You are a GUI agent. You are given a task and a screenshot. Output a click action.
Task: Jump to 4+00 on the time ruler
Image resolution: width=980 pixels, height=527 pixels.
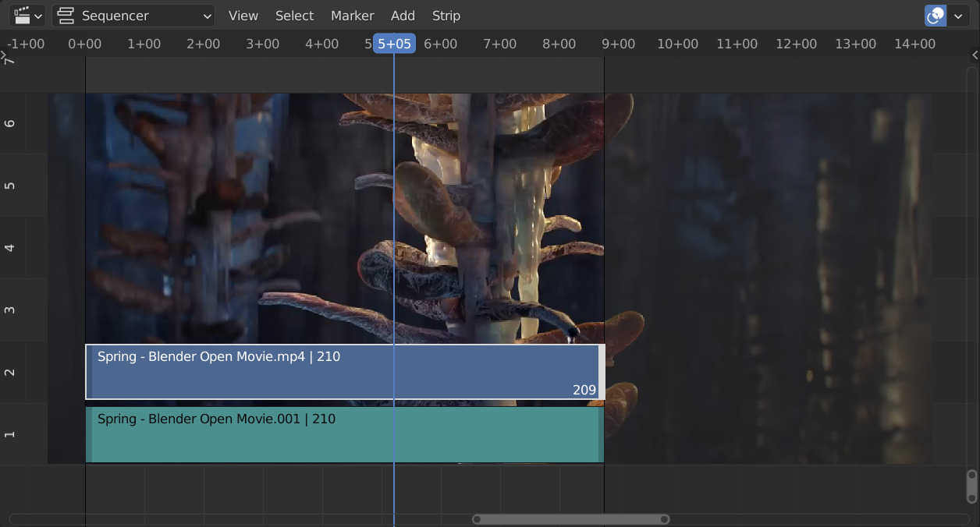(x=322, y=44)
